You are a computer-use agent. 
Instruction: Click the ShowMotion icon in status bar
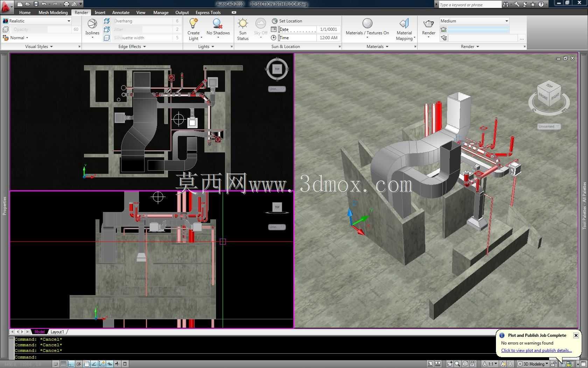pyautogui.click(x=472, y=364)
